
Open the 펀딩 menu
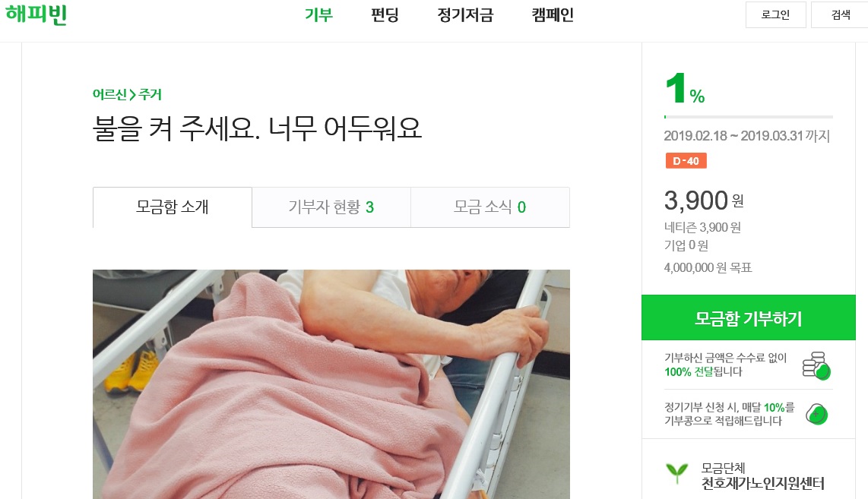coord(385,15)
